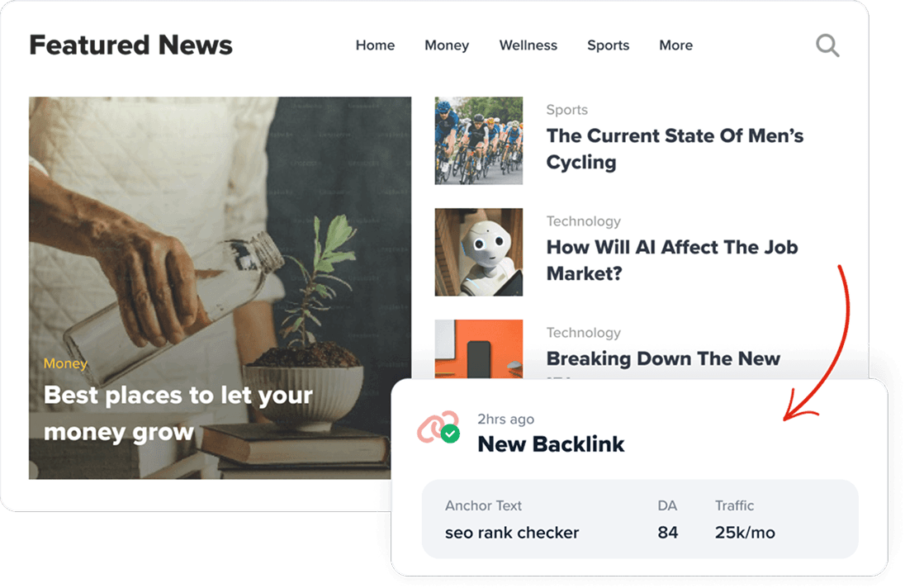905x588 pixels.
Task: Open the cycling race thumbnail
Action: [x=478, y=140]
